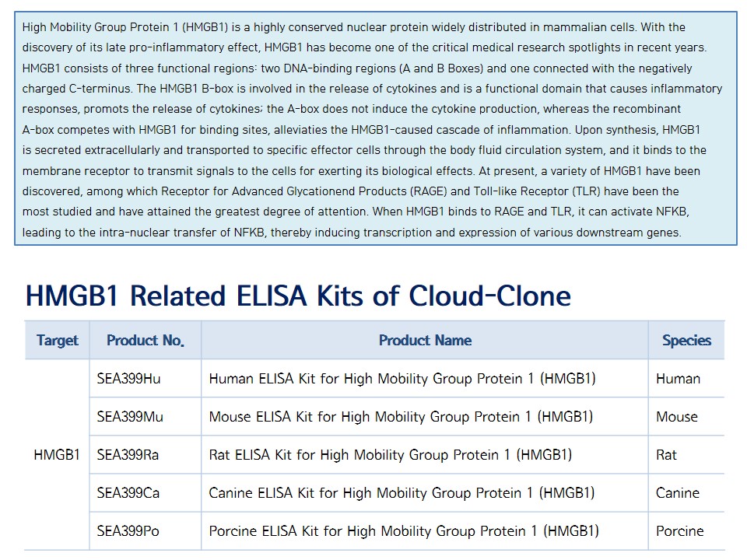
Task: Click the SEA399Ca product number
Action: pos(128,493)
